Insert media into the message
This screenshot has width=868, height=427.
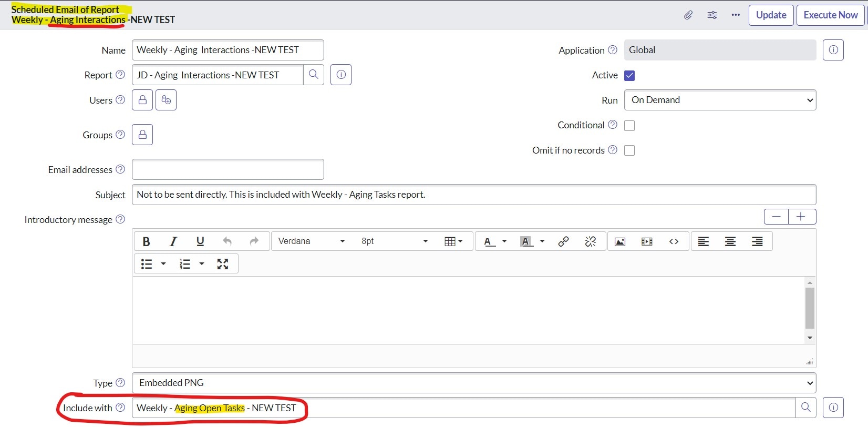tap(647, 241)
